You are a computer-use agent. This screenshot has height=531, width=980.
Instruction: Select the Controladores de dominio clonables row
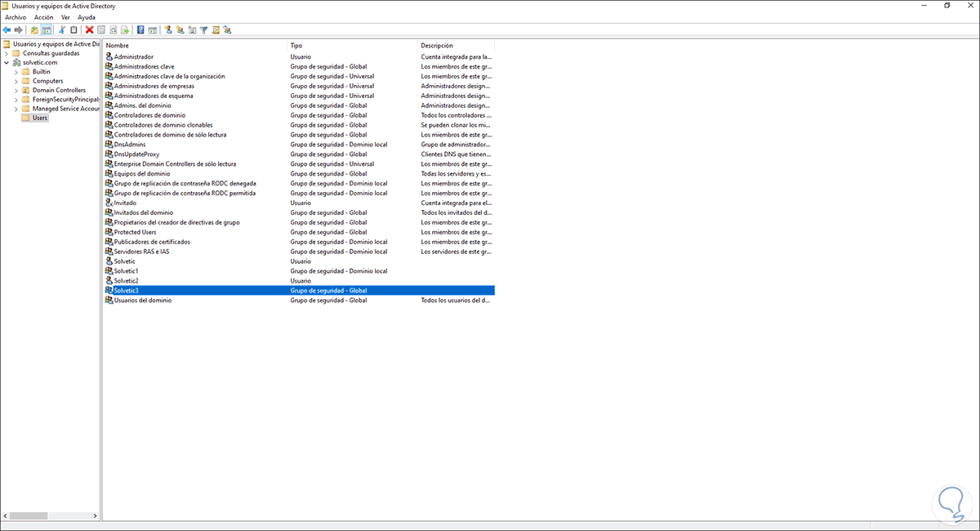point(299,125)
